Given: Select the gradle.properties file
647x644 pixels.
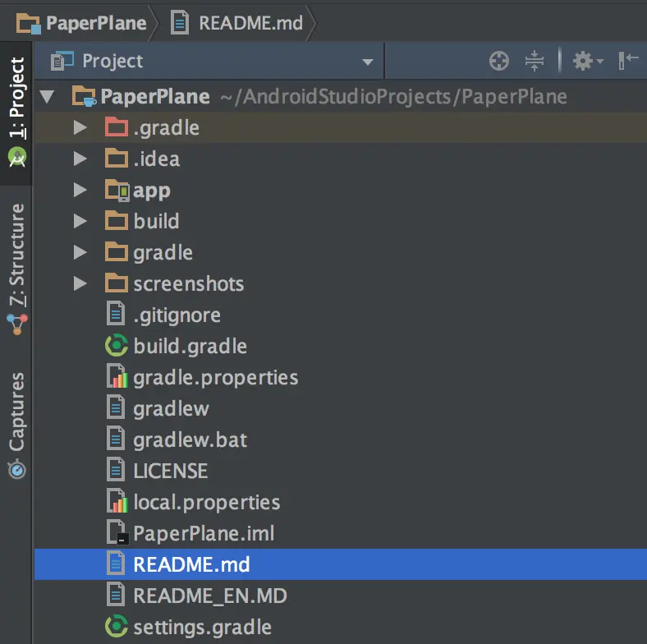Looking at the screenshot, I should 215,378.
